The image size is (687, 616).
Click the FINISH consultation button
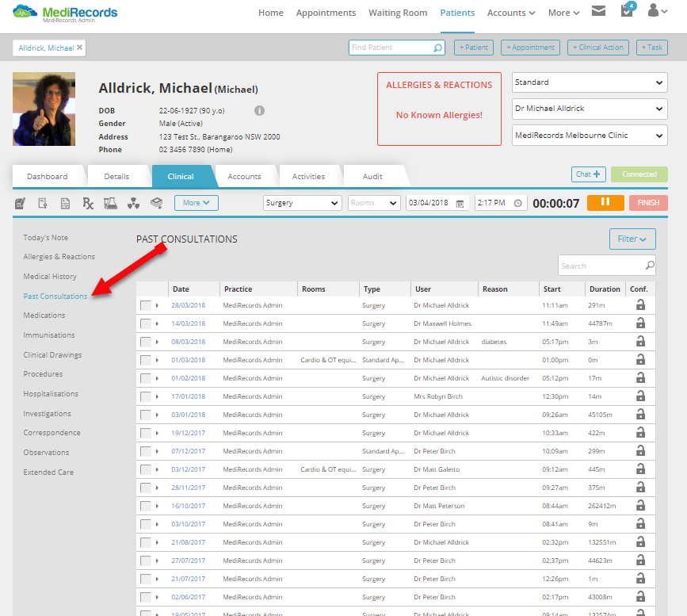point(648,202)
